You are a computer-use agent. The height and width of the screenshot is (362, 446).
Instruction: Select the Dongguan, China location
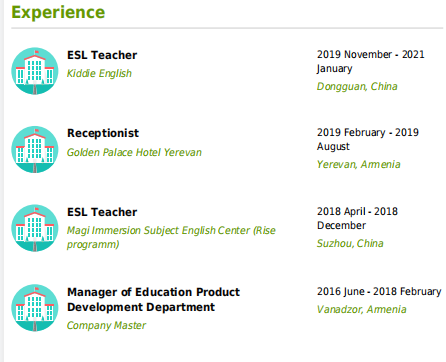(x=357, y=86)
